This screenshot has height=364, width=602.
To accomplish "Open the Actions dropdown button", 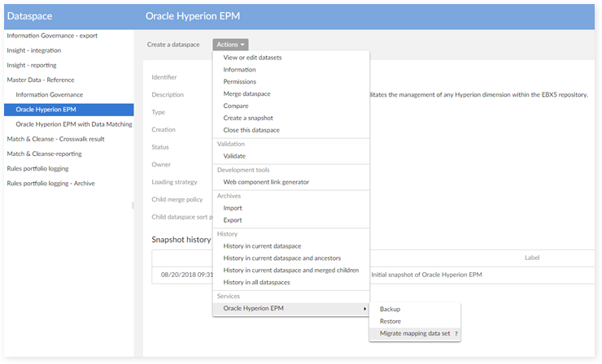I will coord(231,44).
